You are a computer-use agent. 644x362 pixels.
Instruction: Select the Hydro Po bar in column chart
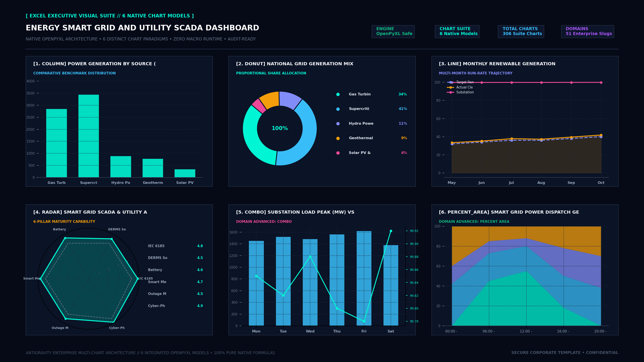click(x=121, y=167)
